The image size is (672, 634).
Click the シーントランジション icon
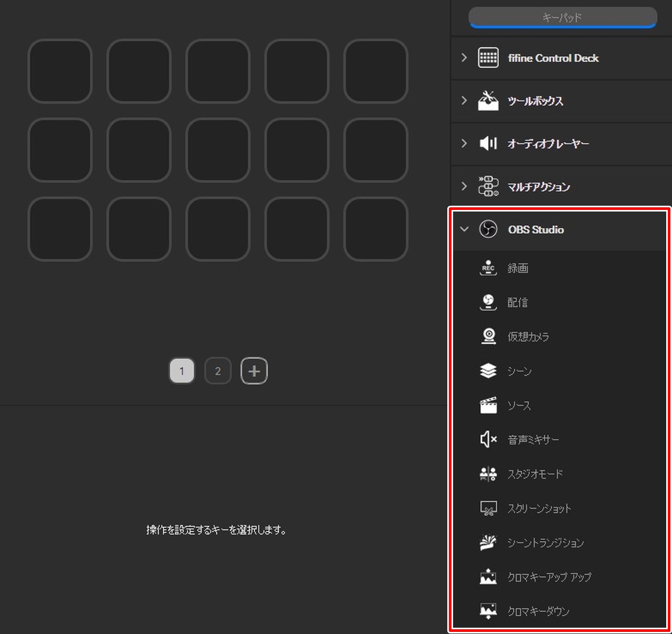point(488,542)
